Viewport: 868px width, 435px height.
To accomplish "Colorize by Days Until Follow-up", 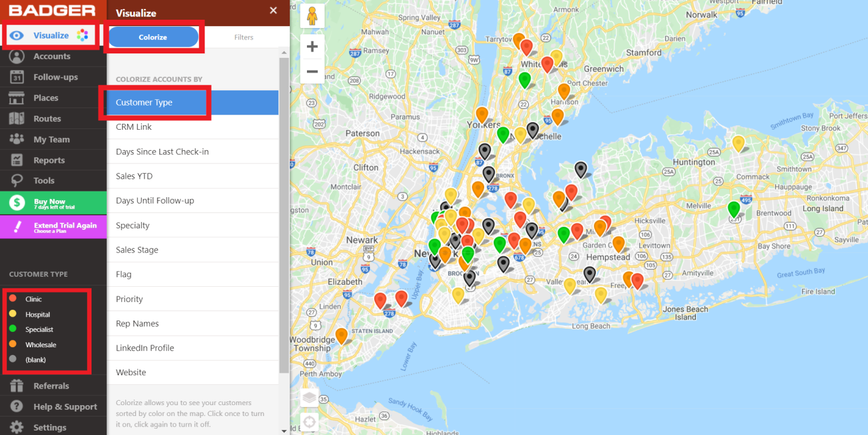I will (x=193, y=201).
